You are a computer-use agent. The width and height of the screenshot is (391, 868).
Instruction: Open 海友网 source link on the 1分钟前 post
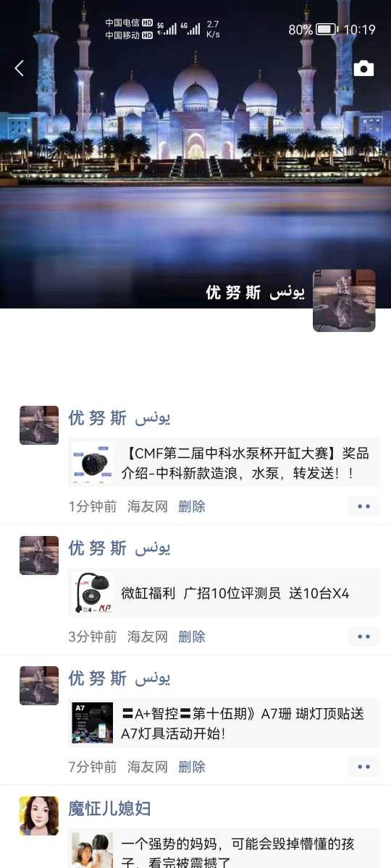148,506
